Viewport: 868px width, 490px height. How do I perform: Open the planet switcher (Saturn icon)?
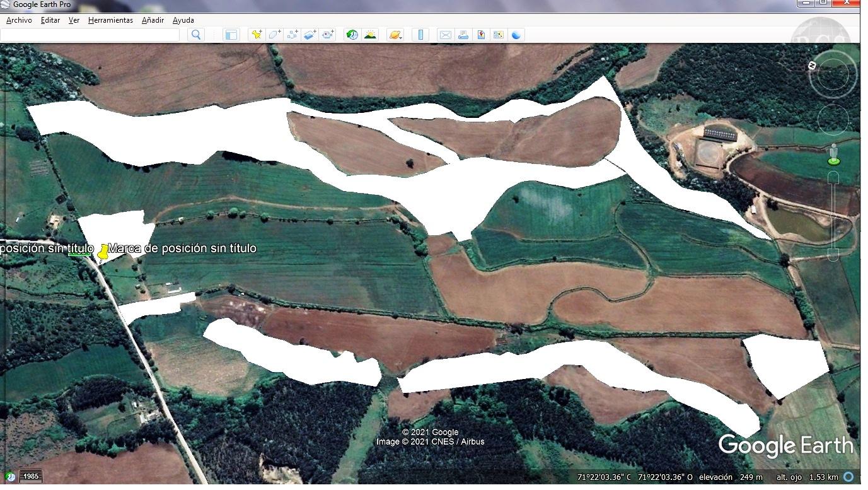tap(395, 35)
